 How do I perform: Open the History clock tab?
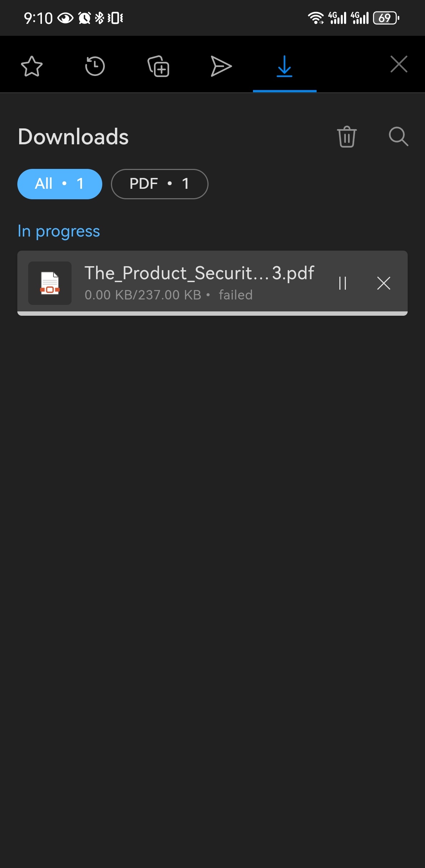[95, 66]
